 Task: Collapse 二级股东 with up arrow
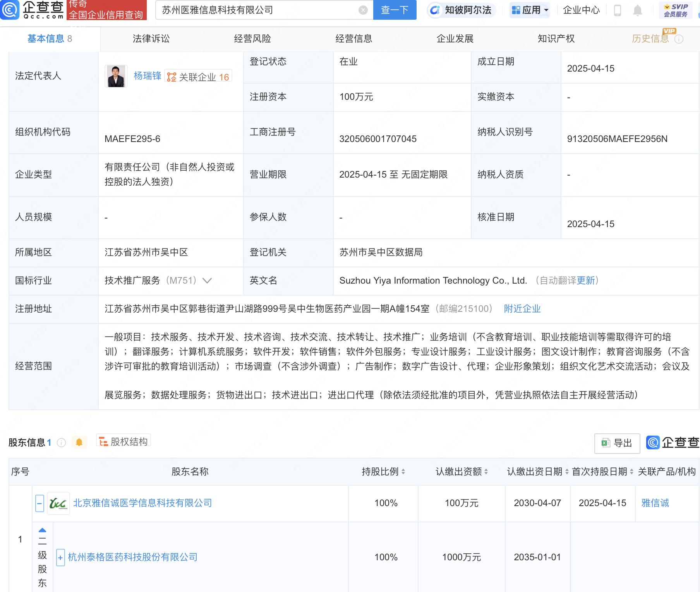click(x=43, y=530)
